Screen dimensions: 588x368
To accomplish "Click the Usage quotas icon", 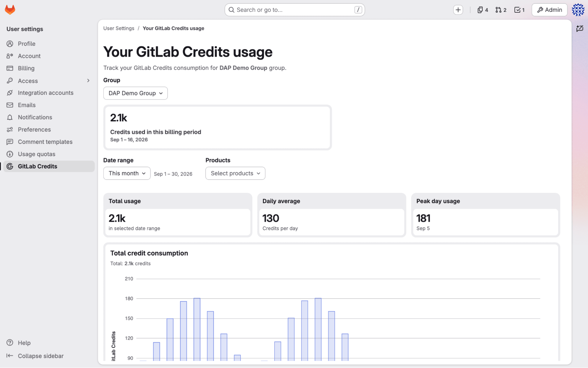I will pos(10,154).
